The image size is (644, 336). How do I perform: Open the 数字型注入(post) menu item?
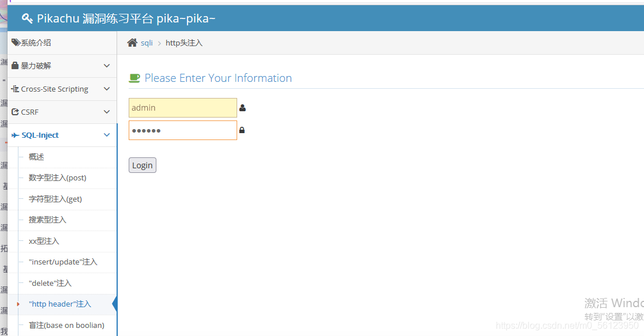point(58,178)
